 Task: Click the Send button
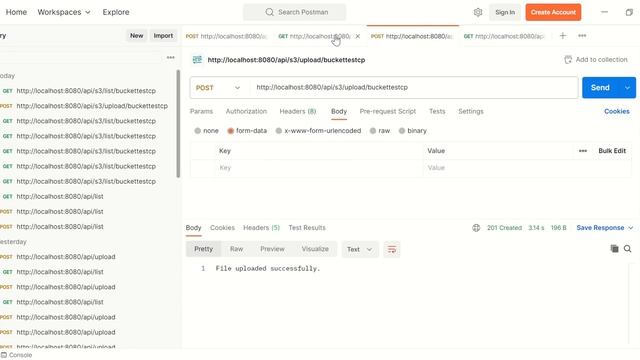[600, 88]
